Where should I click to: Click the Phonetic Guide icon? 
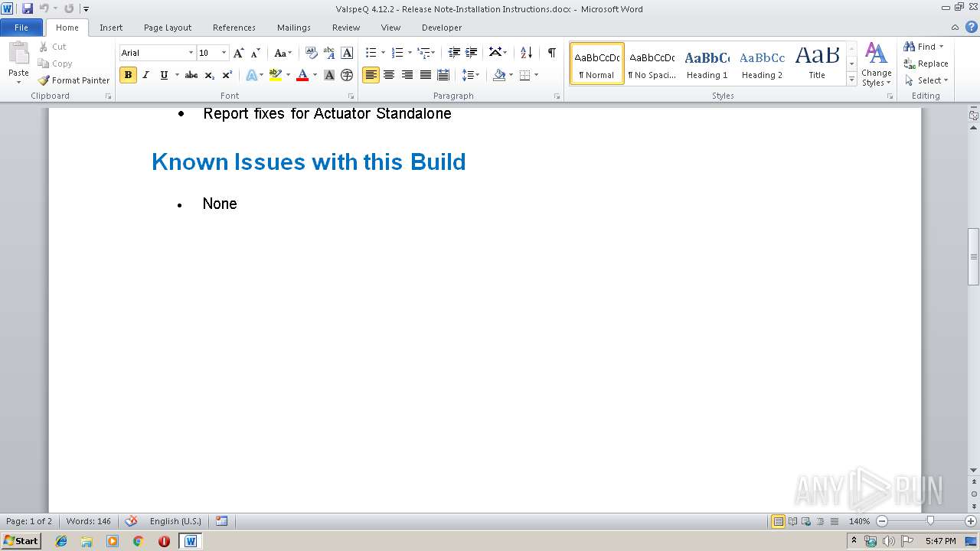click(x=329, y=53)
